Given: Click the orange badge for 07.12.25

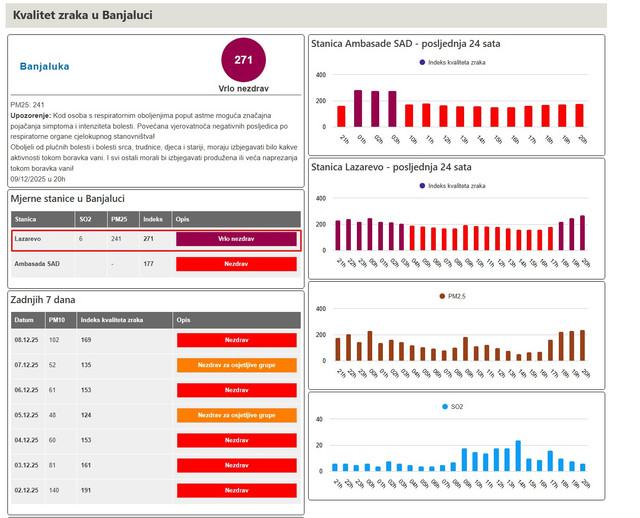Looking at the screenshot, I should [237, 365].
